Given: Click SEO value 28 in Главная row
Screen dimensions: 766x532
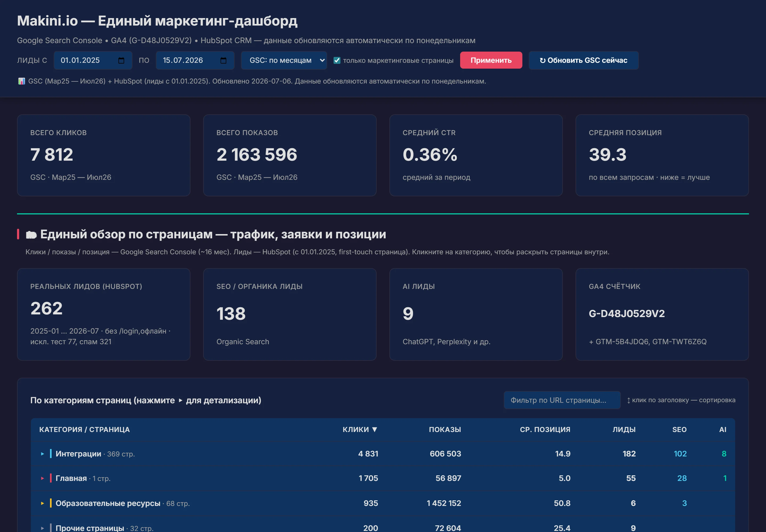Looking at the screenshot, I should [x=682, y=478].
